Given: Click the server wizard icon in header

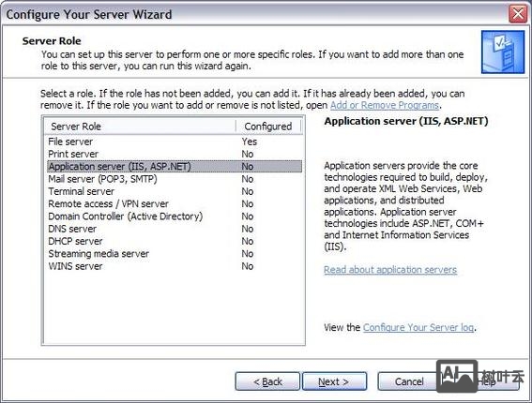Looking at the screenshot, I should pos(503,52).
